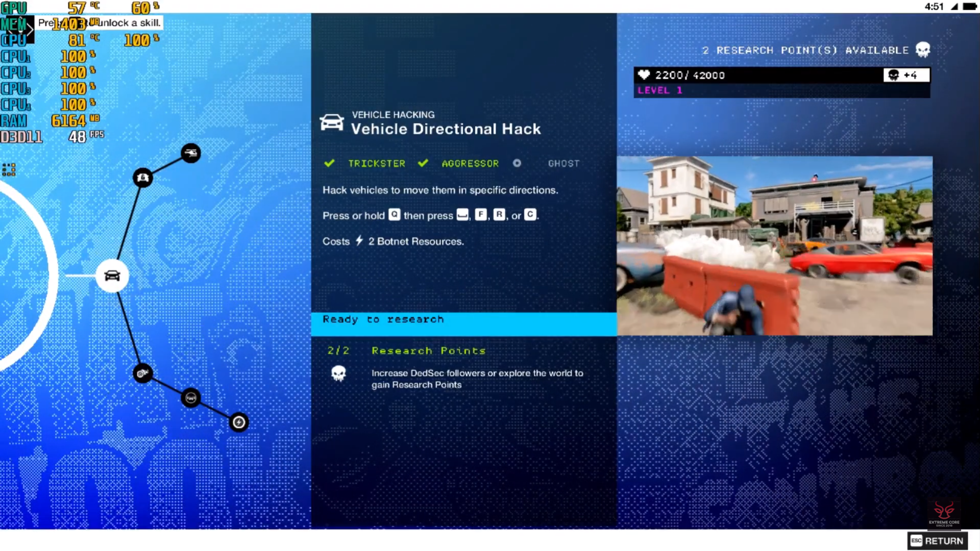
Task: Select the helicopter skill node
Action: 191,153
